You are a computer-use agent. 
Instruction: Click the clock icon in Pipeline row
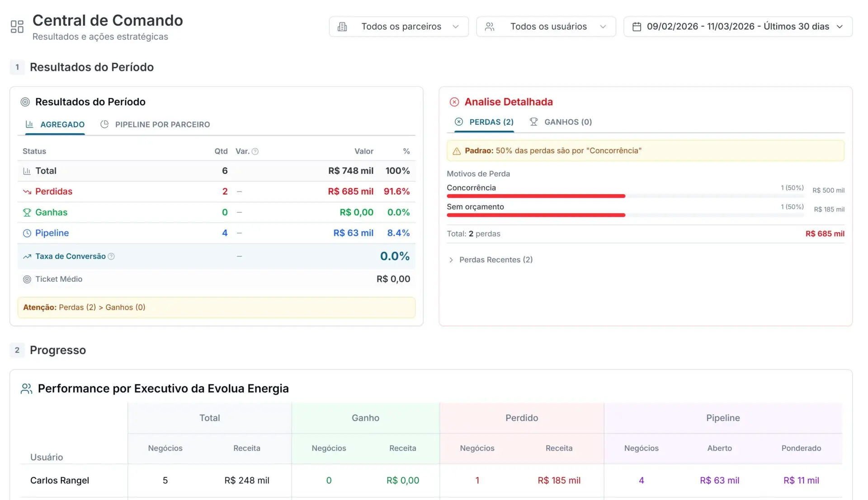pyautogui.click(x=27, y=233)
